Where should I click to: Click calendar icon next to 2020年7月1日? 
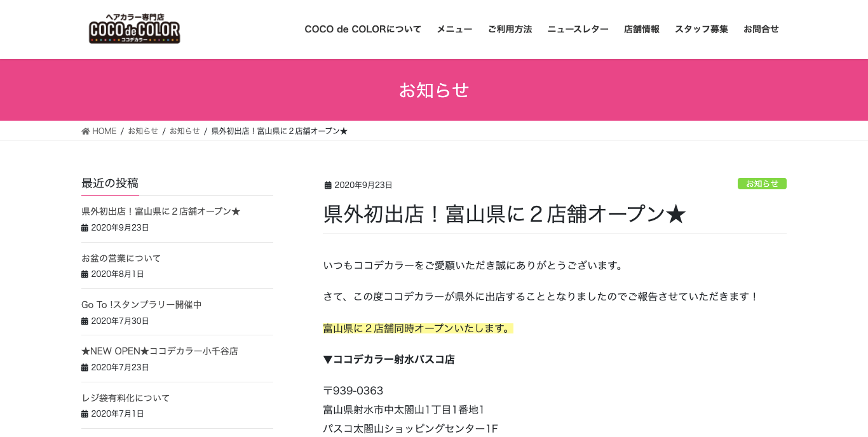pyautogui.click(x=85, y=414)
